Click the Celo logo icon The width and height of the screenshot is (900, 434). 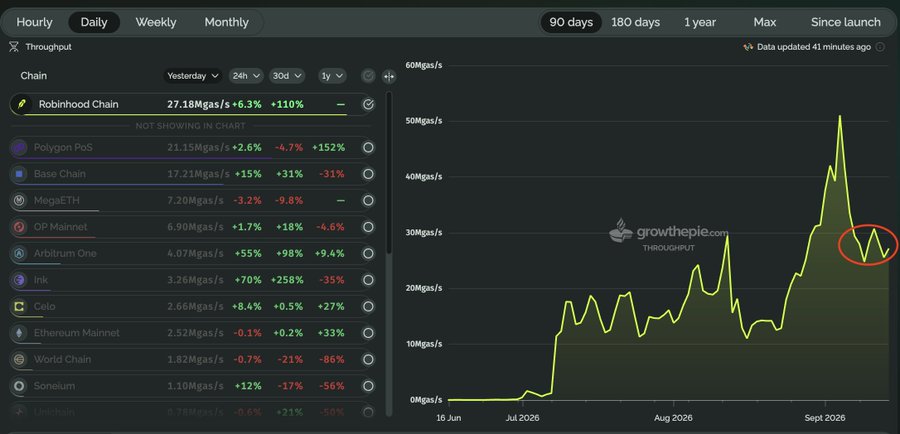click(x=19, y=307)
